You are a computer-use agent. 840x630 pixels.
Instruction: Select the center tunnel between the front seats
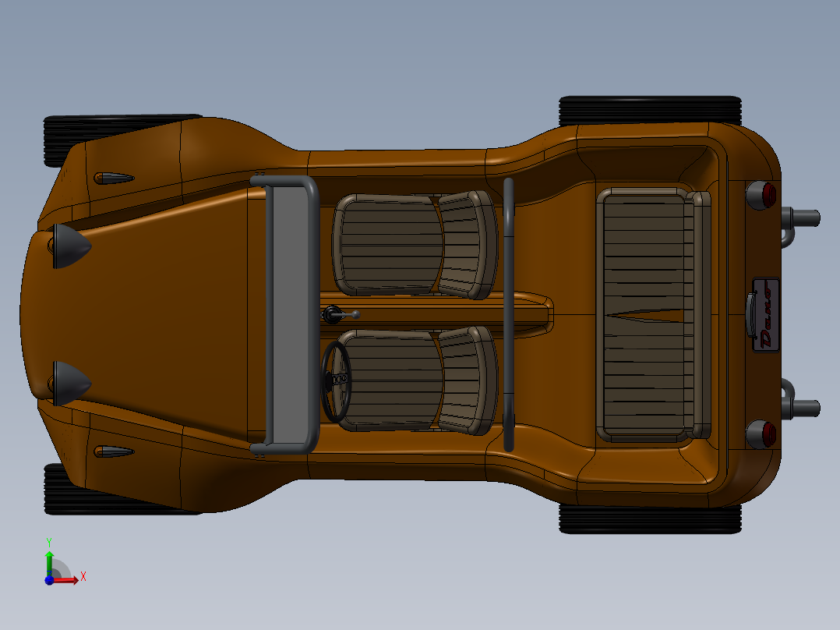[x=439, y=314]
